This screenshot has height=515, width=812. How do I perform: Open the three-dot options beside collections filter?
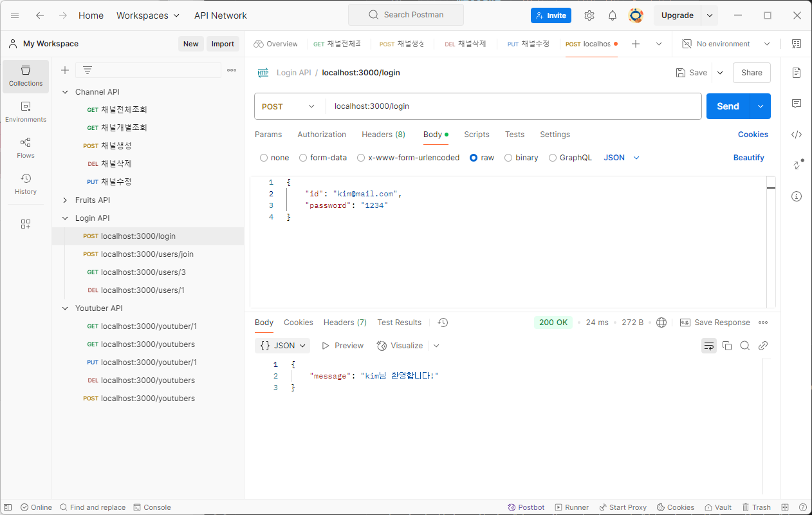coord(232,70)
